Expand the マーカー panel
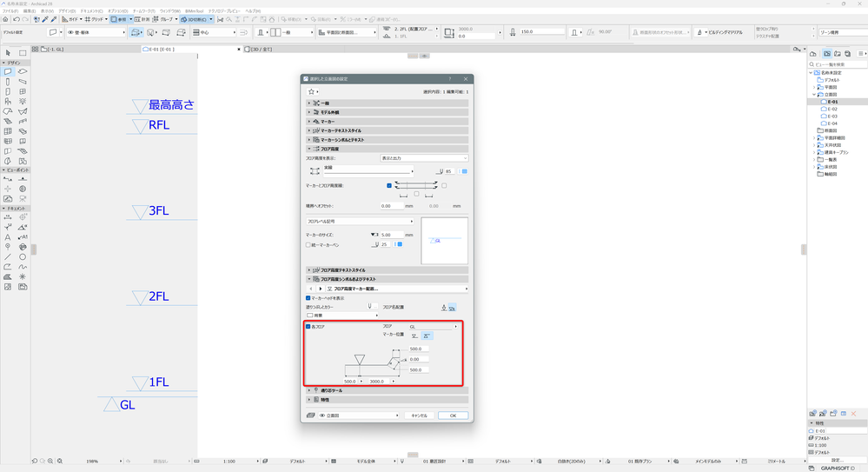The width and height of the screenshot is (868, 472). 387,122
